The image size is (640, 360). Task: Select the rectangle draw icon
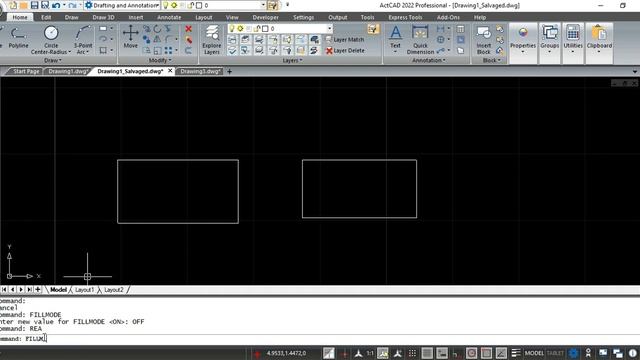click(103, 29)
